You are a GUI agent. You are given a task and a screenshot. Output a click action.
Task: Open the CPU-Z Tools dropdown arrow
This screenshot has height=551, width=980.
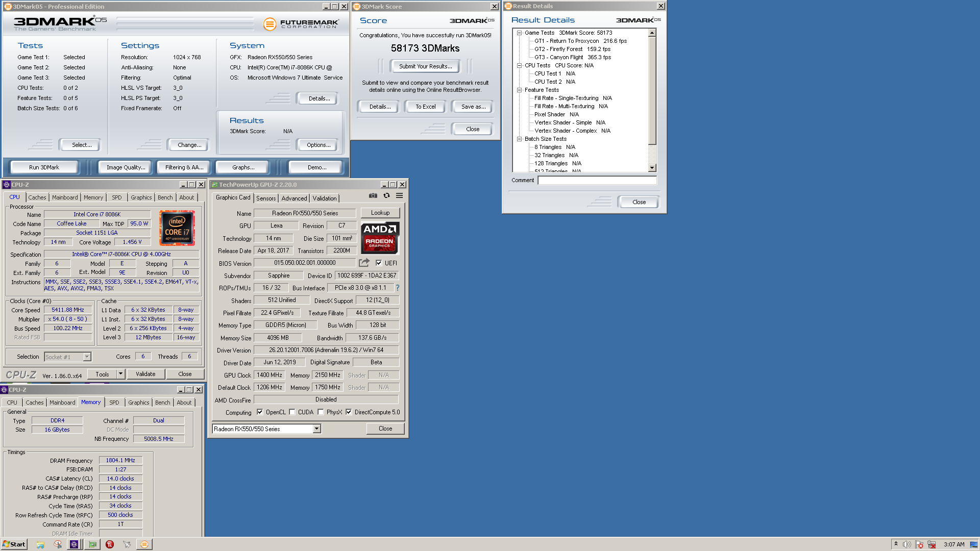[121, 374]
